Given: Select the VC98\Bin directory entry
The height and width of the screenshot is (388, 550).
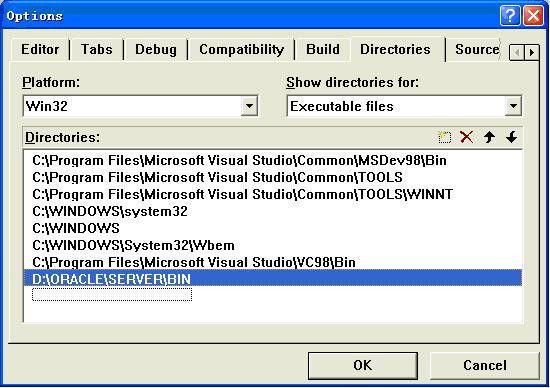Looking at the screenshot, I should (x=273, y=262).
